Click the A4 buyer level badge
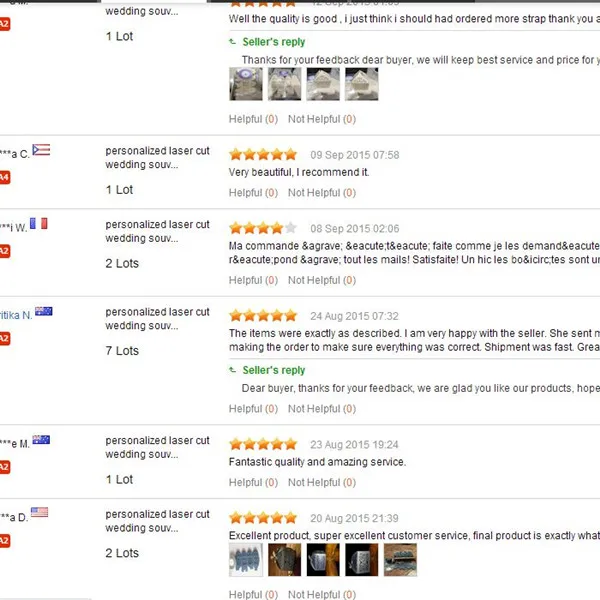The height and width of the screenshot is (600, 600). click(5, 177)
